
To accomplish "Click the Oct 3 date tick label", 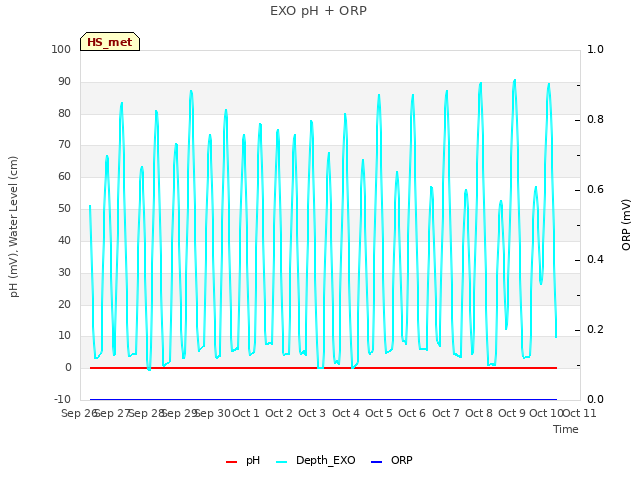I will (312, 413).
